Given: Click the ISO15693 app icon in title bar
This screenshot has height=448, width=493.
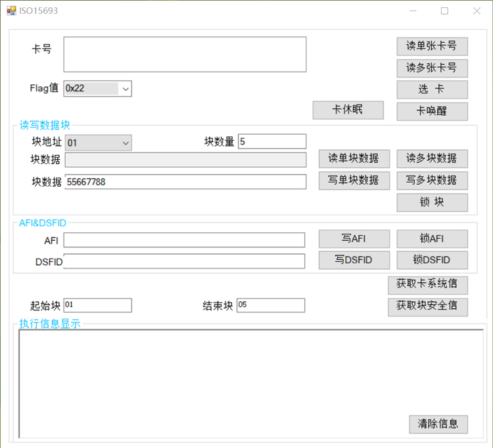Looking at the screenshot, I should (x=11, y=11).
